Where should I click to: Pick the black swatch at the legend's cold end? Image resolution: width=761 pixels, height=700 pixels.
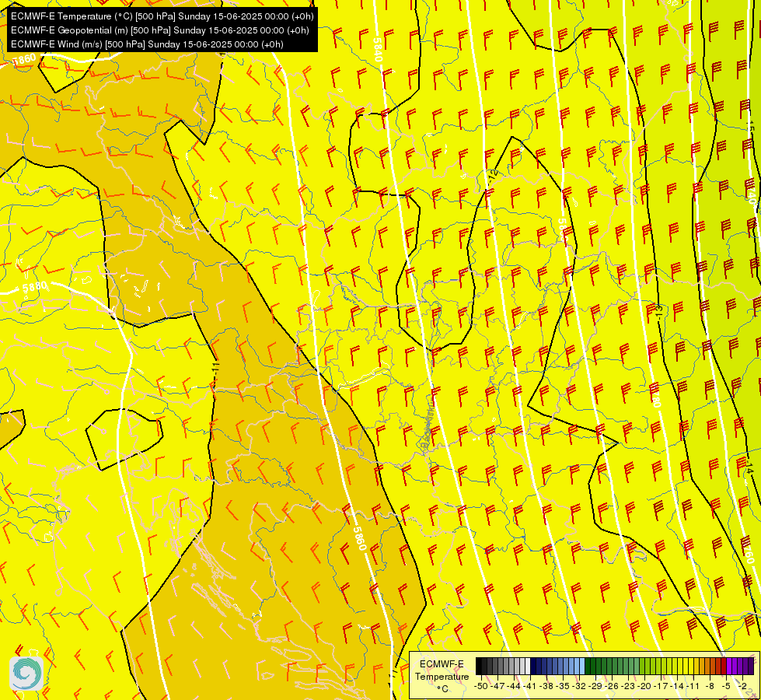point(479,666)
